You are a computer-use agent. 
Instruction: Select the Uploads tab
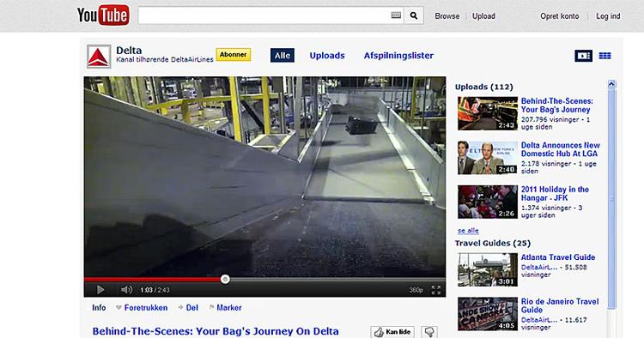click(327, 56)
